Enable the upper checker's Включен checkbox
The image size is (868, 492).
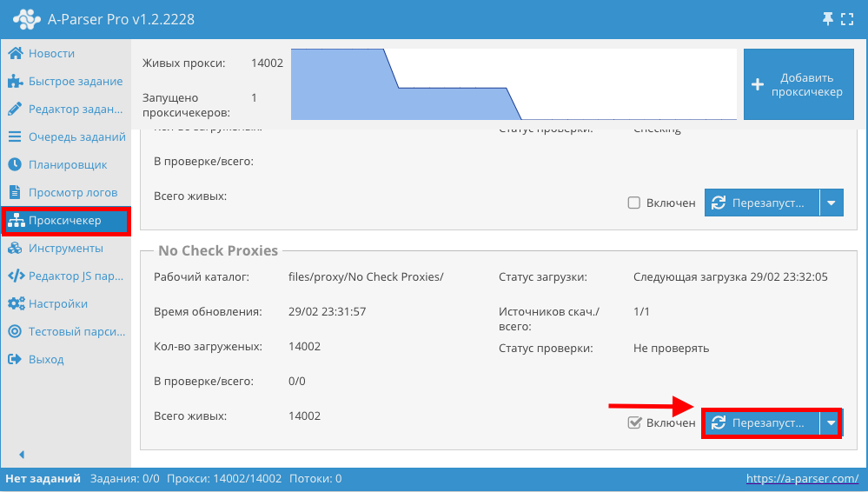coord(633,203)
